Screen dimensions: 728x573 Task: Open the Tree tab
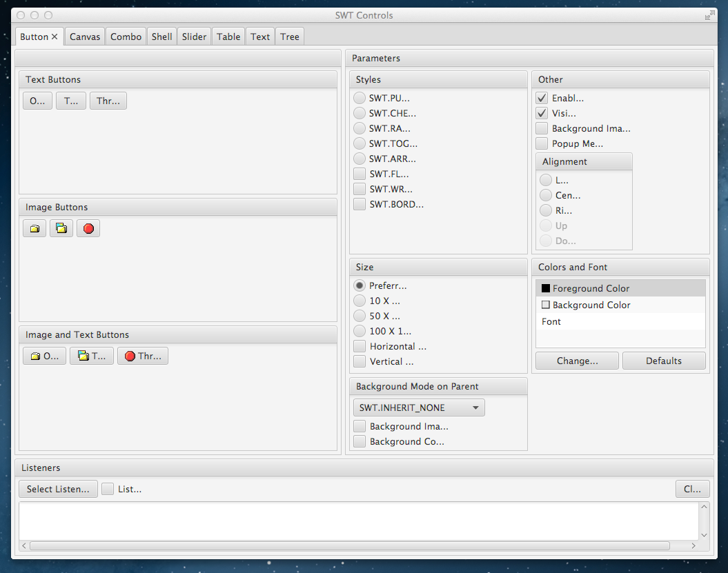[290, 37]
